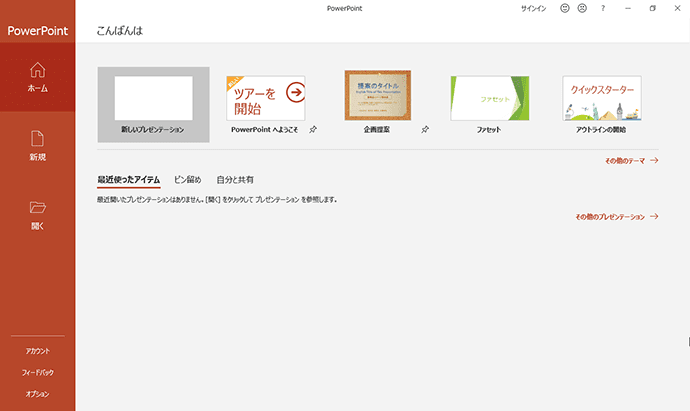
Task: Open the ホーム (Home) sidebar item
Action: [37, 77]
